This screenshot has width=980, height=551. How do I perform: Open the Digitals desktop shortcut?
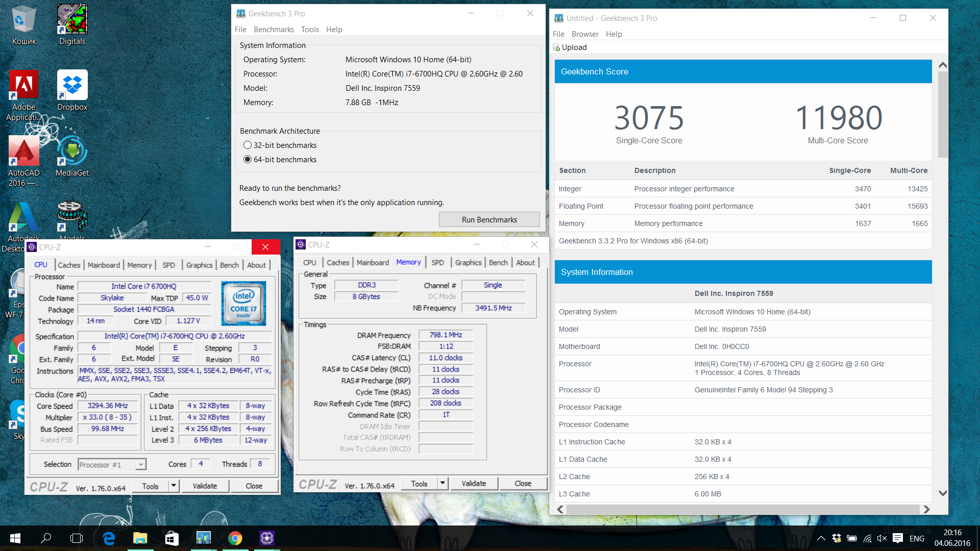point(72,24)
